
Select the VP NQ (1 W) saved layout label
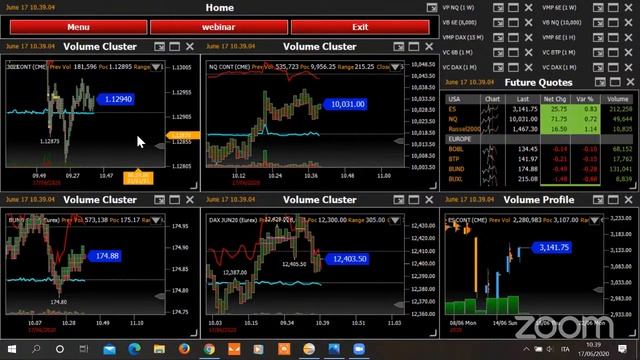pyautogui.click(x=458, y=8)
